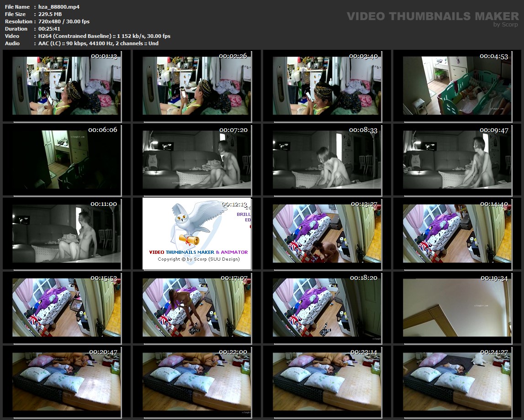
Task: Click the 'Copyright © by Scorp (SUU Design)' text
Action: tap(199, 259)
